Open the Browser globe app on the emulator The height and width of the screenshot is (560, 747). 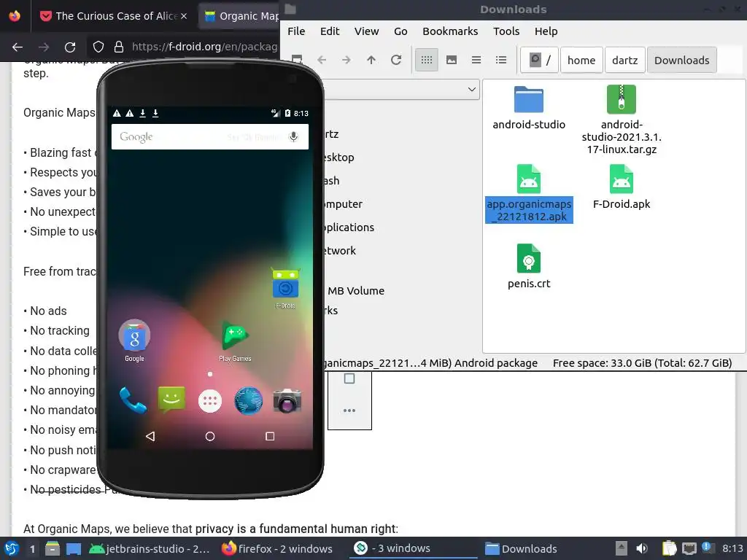click(x=248, y=400)
